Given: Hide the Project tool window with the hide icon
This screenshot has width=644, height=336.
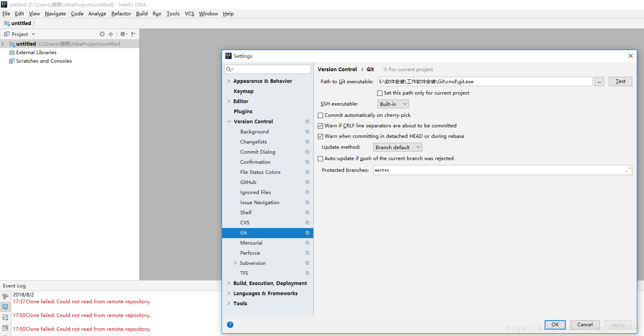Looking at the screenshot, I should (x=134, y=34).
